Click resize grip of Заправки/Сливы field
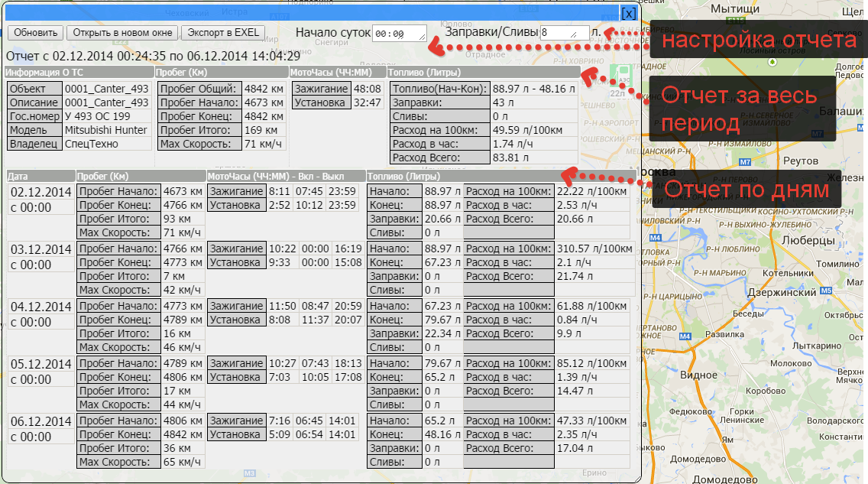Viewport: 868px width, 484px height. click(575, 37)
